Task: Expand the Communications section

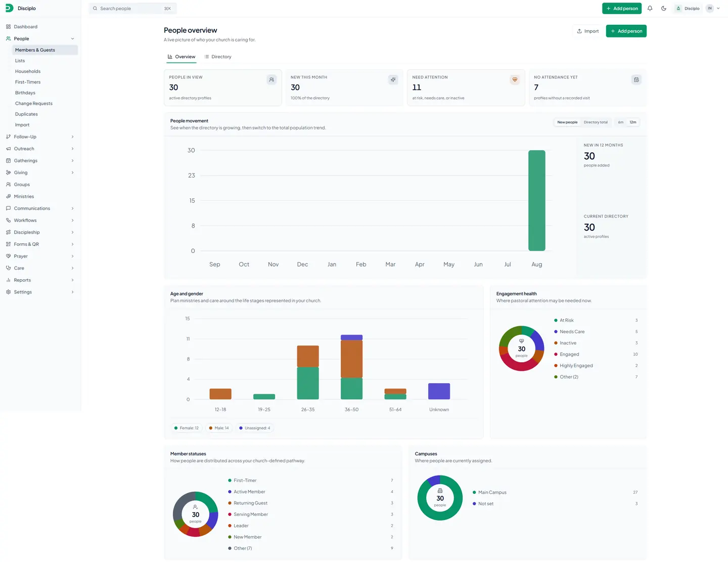Action: click(72, 208)
